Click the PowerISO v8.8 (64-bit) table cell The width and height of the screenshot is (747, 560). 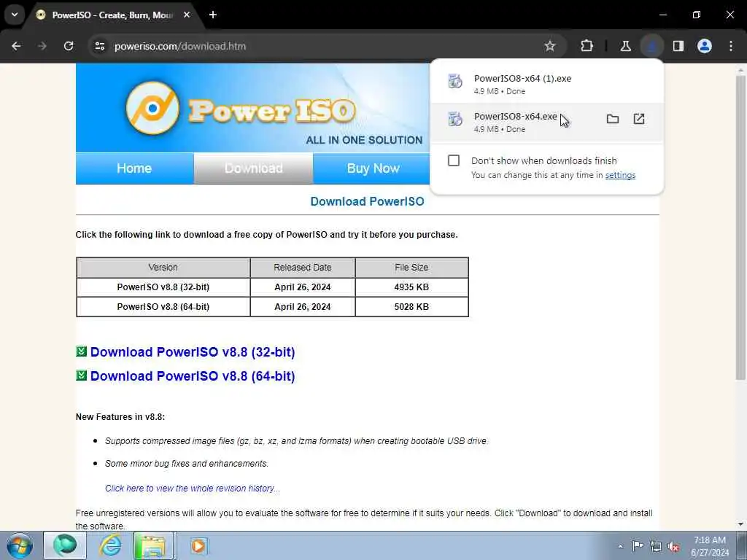coord(163,307)
